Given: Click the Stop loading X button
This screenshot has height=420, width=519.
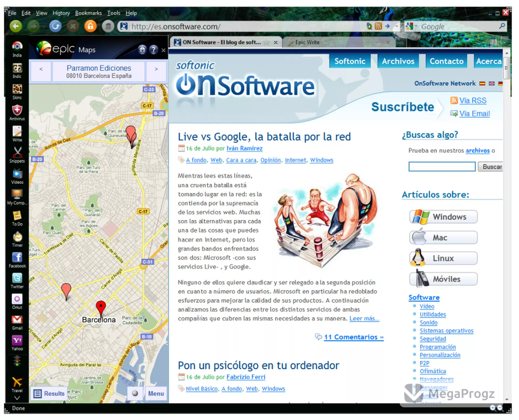Looking at the screenshot, I should (73, 26).
